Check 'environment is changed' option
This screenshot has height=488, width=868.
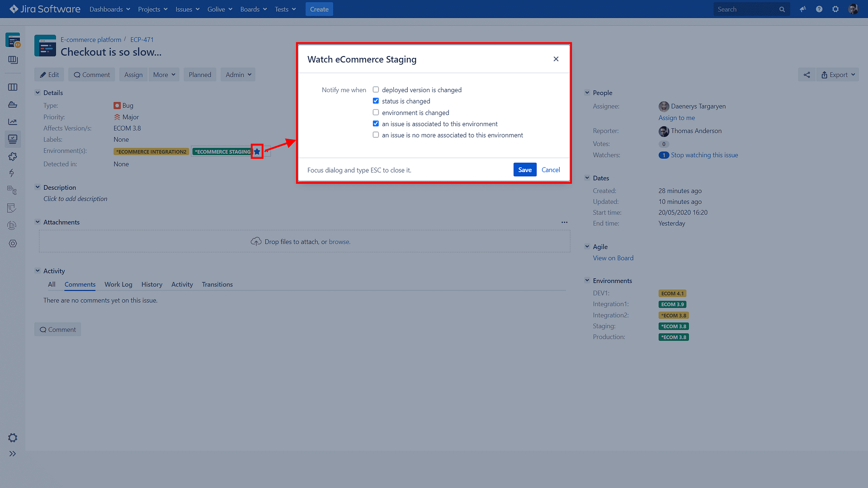376,112
